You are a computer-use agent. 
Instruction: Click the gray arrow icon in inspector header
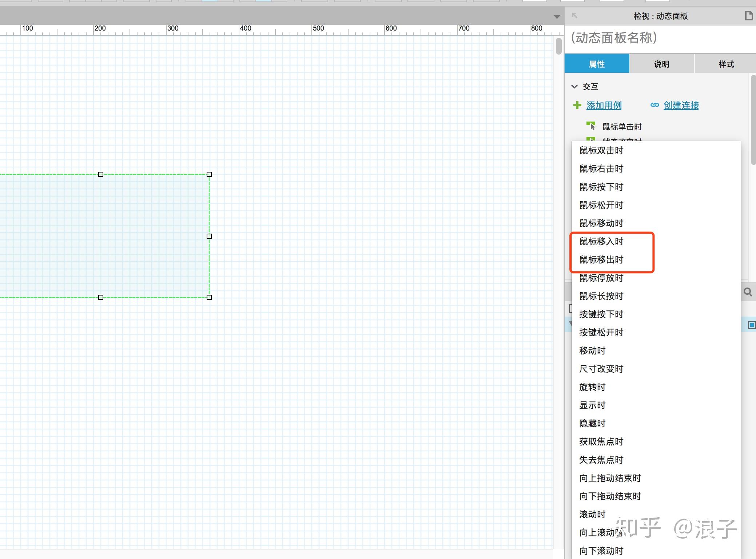(x=574, y=16)
